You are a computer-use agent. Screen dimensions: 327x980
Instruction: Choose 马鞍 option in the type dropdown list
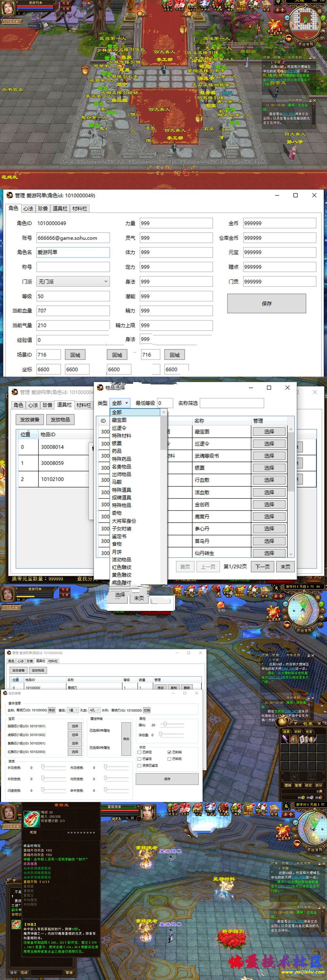click(117, 482)
